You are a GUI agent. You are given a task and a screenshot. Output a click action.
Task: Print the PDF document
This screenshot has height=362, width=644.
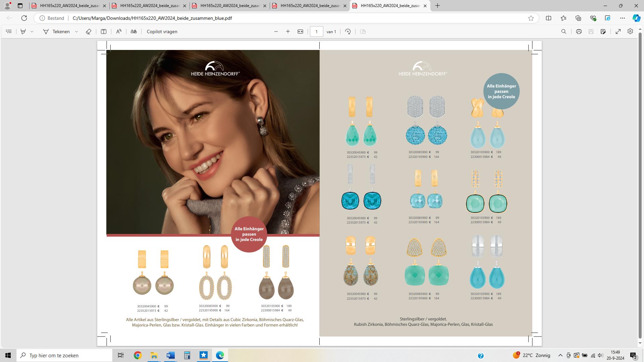pos(579,32)
